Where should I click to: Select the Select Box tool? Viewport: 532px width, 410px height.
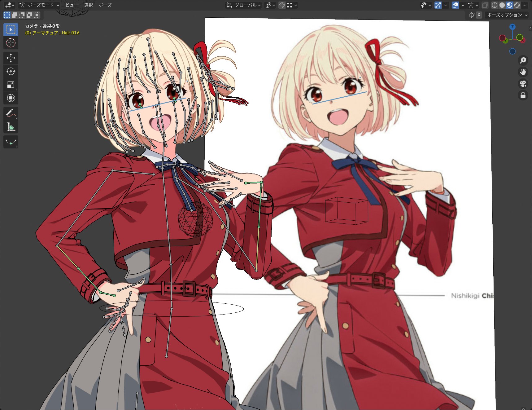(11, 29)
